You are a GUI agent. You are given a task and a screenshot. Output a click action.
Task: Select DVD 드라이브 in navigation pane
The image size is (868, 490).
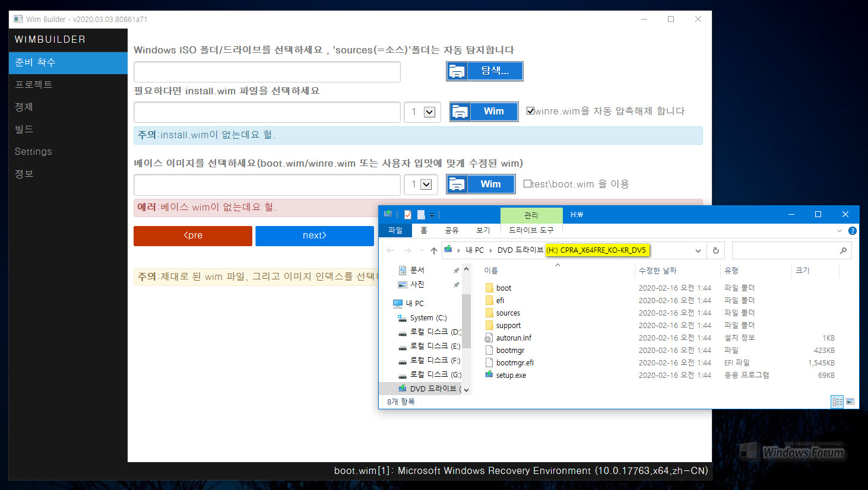tap(420, 389)
